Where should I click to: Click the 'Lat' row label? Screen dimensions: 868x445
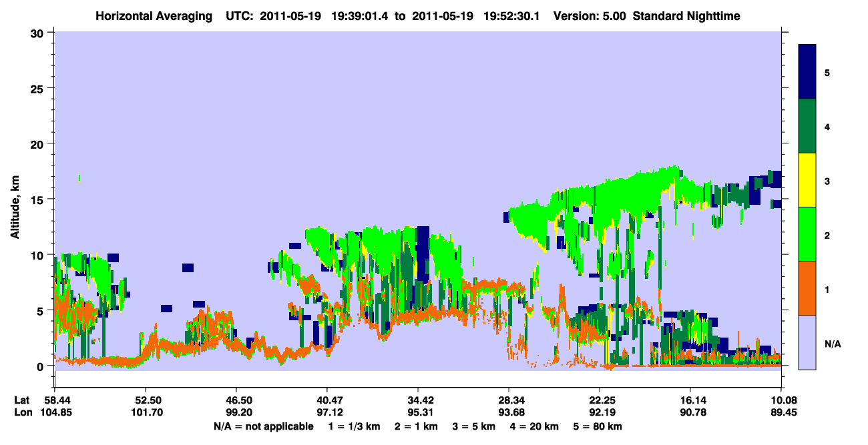(x=21, y=400)
